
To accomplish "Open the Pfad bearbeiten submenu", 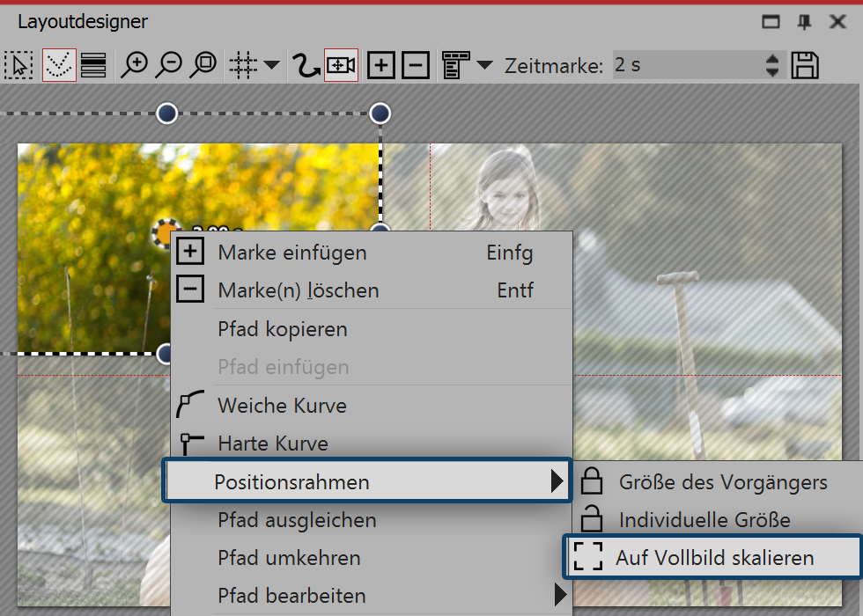I will pyautogui.click(x=372, y=595).
